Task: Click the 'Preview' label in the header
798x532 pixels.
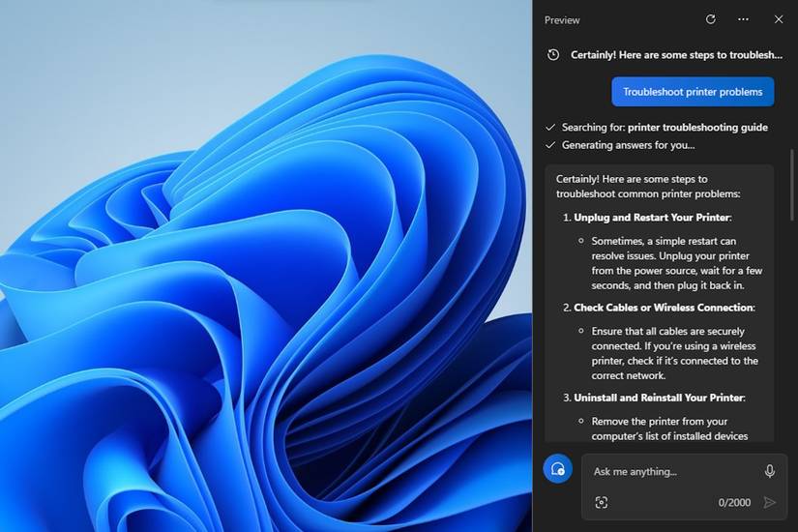Action: [x=562, y=20]
